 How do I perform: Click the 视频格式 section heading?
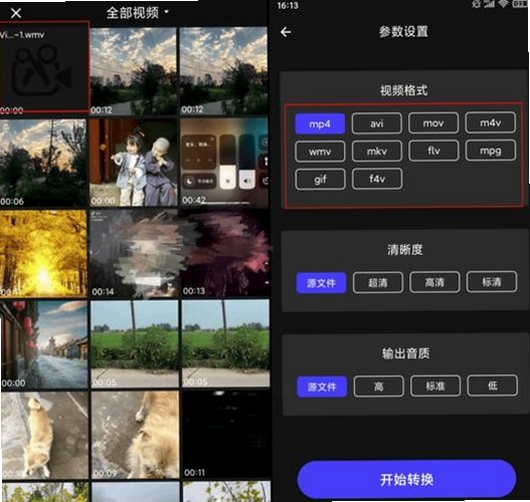click(x=404, y=91)
